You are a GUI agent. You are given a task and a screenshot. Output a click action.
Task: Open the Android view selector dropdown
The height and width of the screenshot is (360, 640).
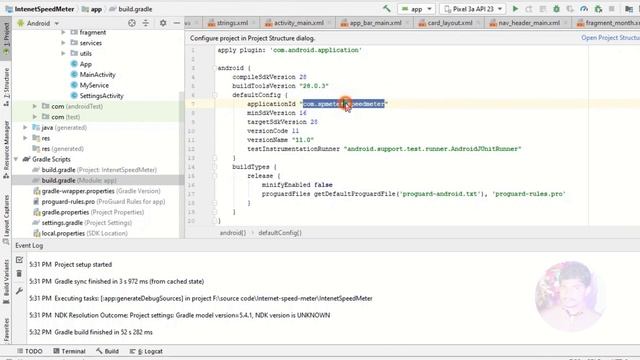(38, 23)
